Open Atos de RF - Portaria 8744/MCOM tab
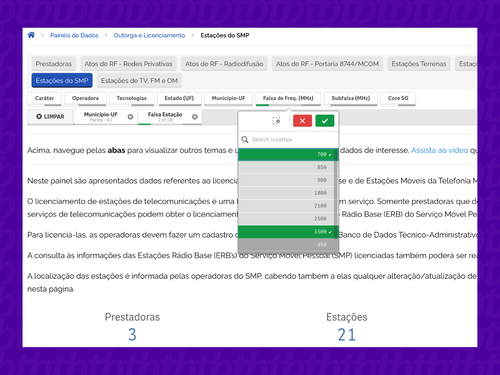Screen dimensions: 500x375 [x=327, y=64]
